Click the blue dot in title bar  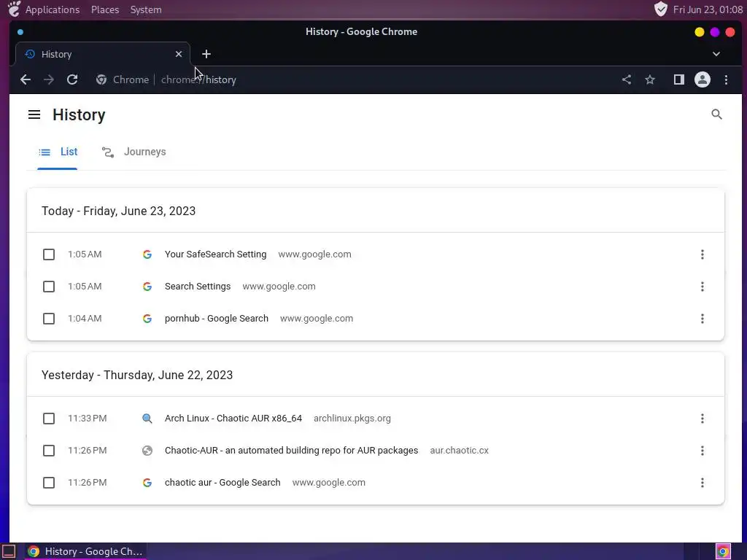click(x=20, y=32)
